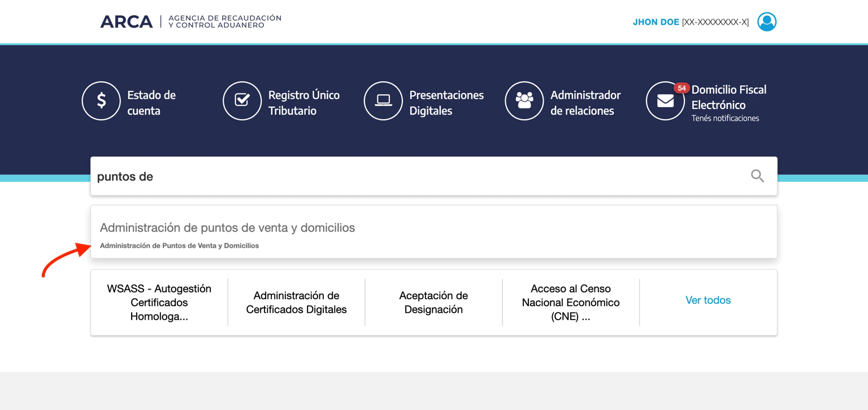Click inside the puntos de search field

(339, 176)
